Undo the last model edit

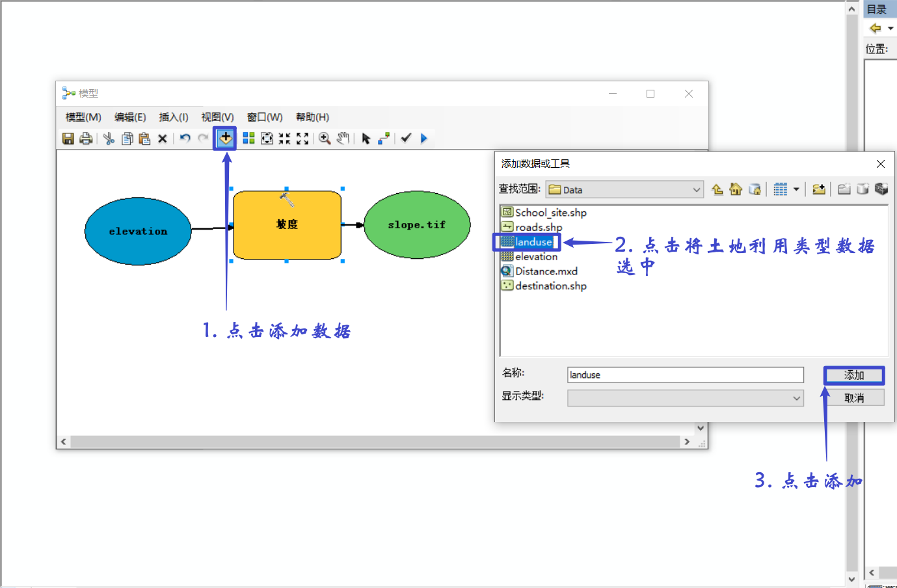[185, 138]
